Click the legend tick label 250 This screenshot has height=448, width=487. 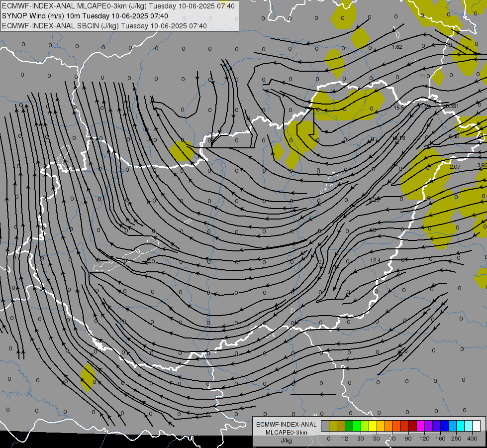point(456,439)
